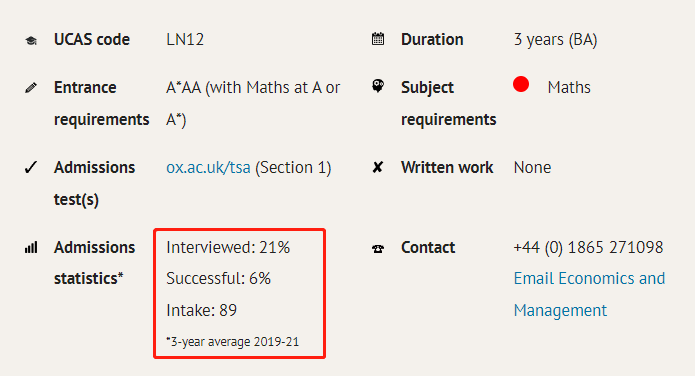
Task: Click the Intake: 89 statistic
Action: [202, 310]
